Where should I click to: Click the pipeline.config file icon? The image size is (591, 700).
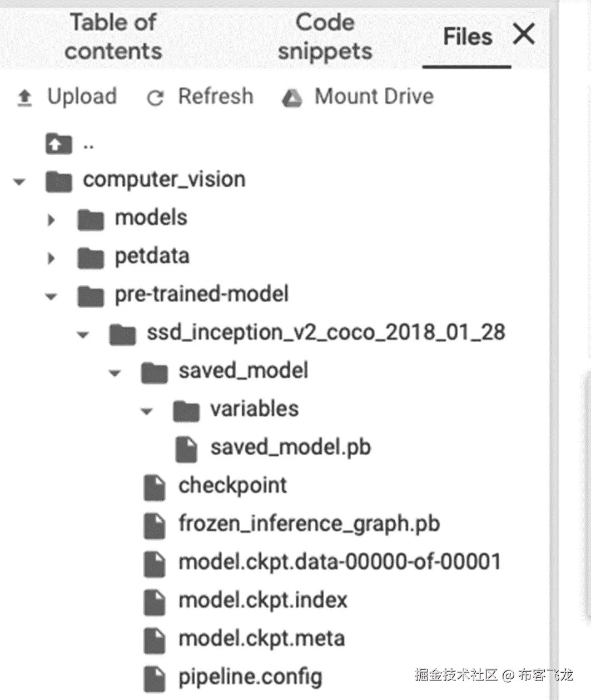point(155,679)
